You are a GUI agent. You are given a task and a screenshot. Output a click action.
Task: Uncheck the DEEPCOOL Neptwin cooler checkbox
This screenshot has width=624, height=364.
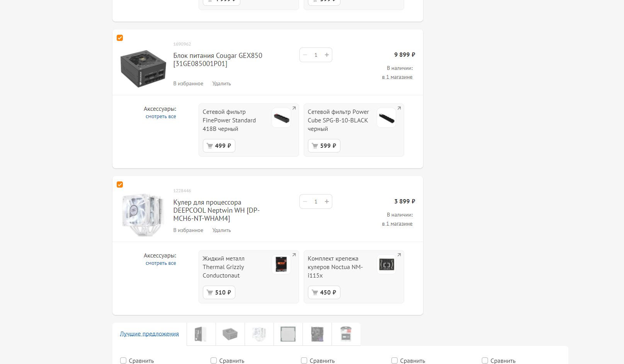[120, 185]
